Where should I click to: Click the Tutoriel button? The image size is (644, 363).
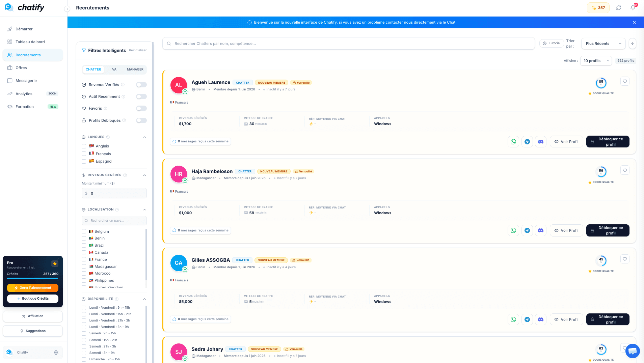click(552, 43)
